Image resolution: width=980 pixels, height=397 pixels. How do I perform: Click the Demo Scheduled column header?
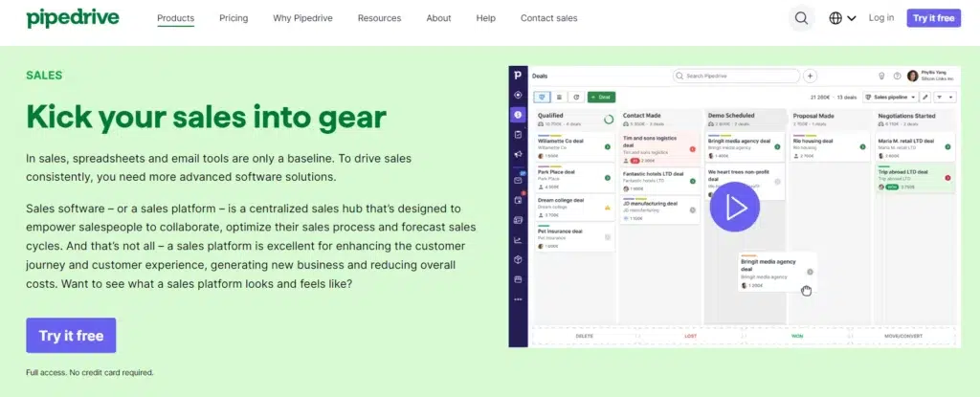[745, 120]
